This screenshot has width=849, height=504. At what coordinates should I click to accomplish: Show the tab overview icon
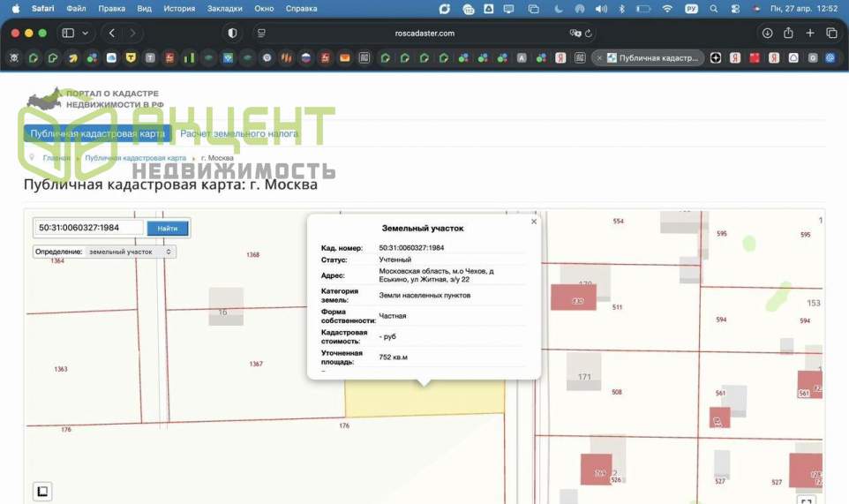pos(831,33)
